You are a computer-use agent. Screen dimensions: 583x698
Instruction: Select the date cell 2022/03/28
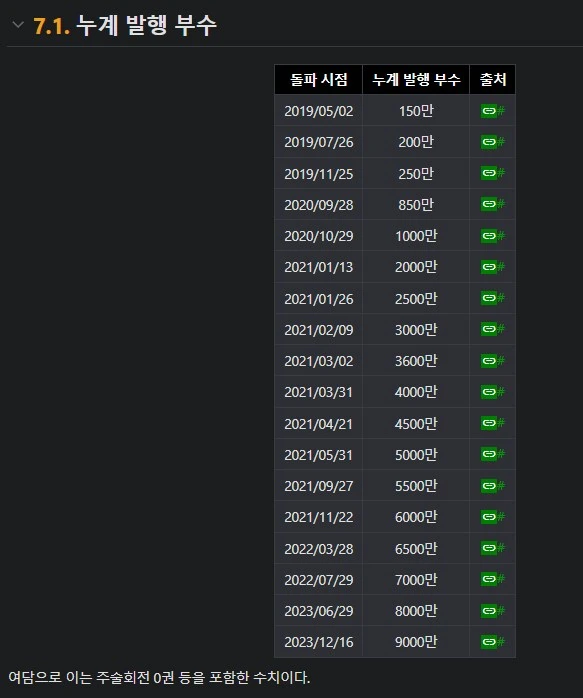coord(319,548)
